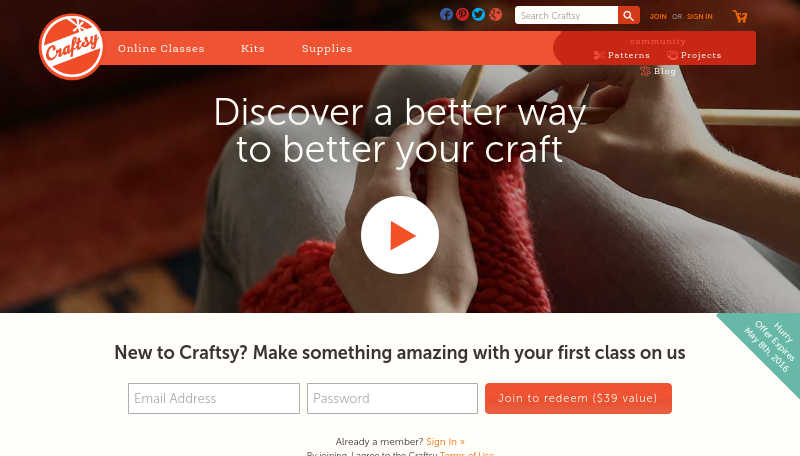Focus the Password field
800x456 pixels.
pyautogui.click(x=392, y=398)
